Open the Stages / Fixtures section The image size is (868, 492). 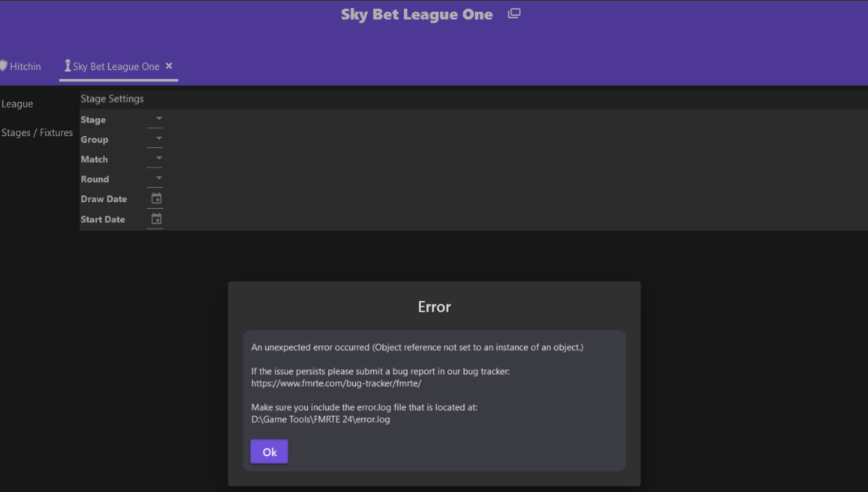click(37, 132)
